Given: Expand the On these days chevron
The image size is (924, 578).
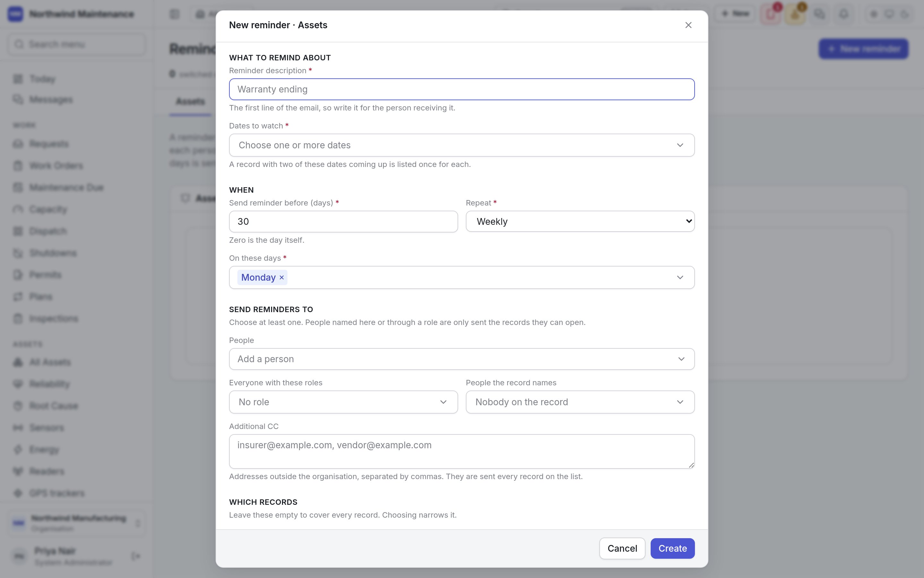Looking at the screenshot, I should coord(680,277).
